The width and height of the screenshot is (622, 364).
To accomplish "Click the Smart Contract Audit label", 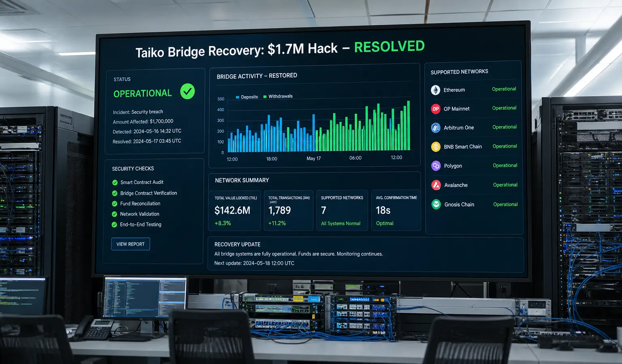I will tap(142, 182).
